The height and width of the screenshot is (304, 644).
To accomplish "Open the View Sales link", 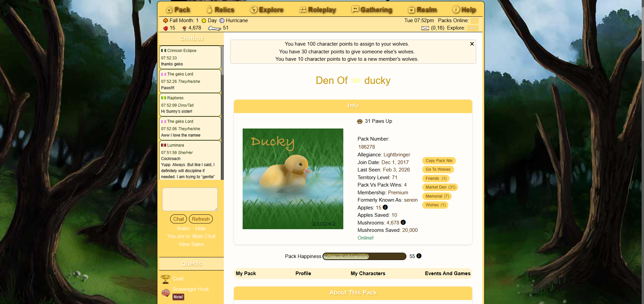I will coord(191,244).
